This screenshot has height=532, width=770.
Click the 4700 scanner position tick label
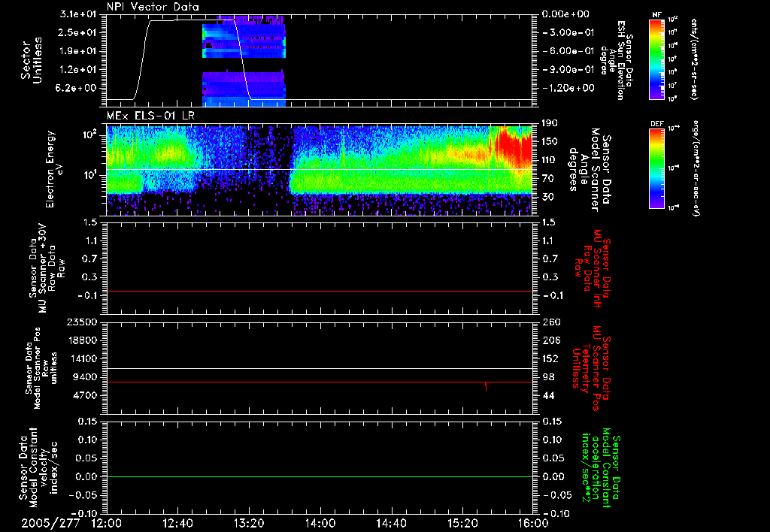tap(85, 395)
